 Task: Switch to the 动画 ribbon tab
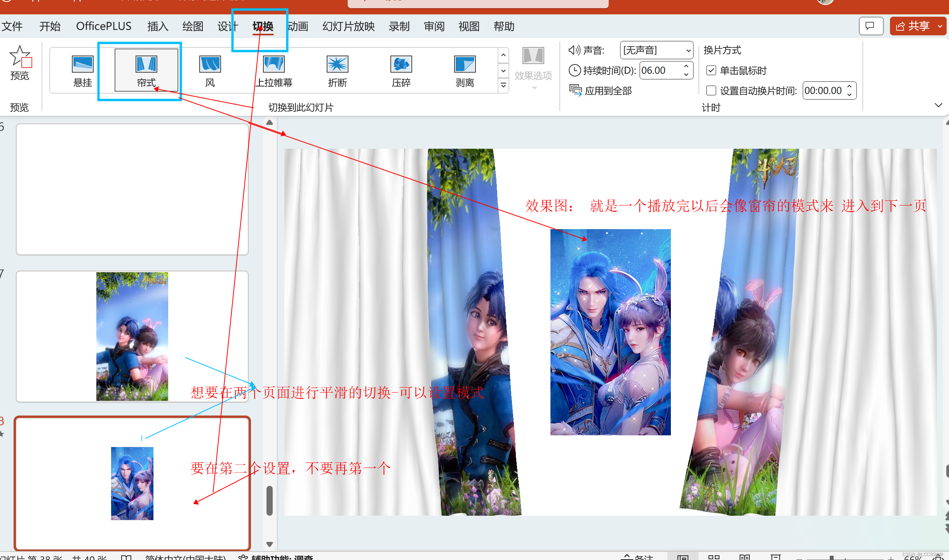point(298,26)
